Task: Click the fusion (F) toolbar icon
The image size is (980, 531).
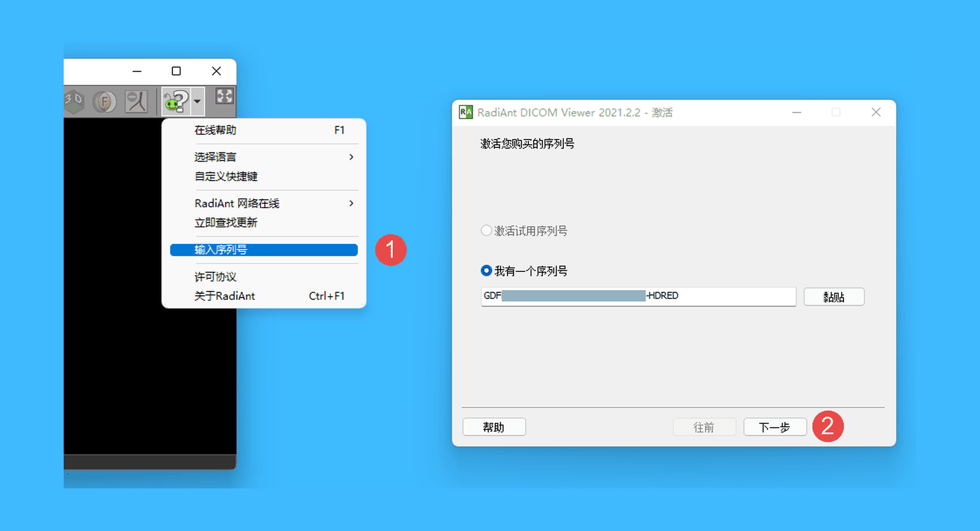Action: click(104, 102)
